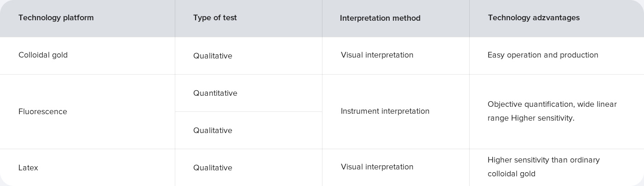The height and width of the screenshot is (186, 644).
Task: Select Objective quantification, wide linear text
Action: [552, 104]
